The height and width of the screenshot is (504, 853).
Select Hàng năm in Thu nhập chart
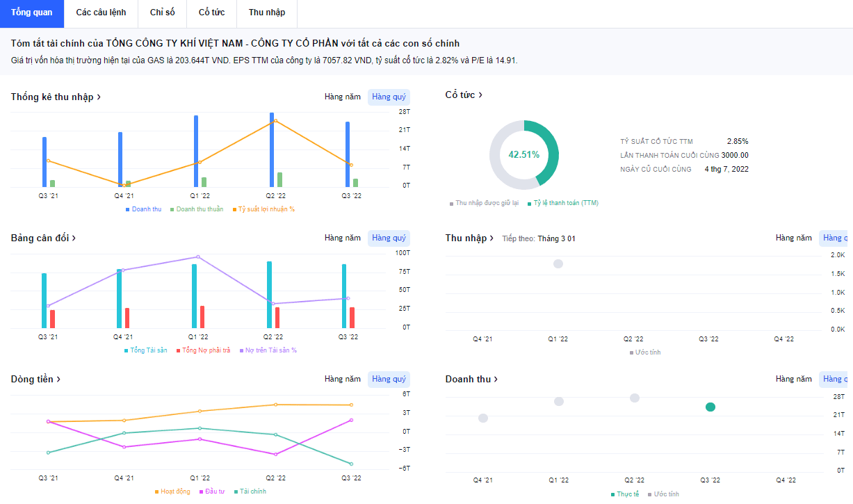click(794, 238)
